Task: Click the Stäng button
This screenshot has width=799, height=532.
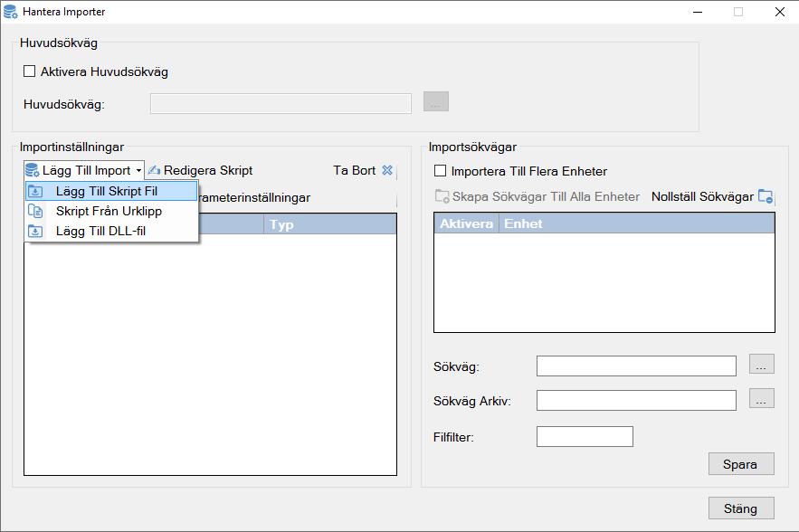Action: pyautogui.click(x=741, y=508)
